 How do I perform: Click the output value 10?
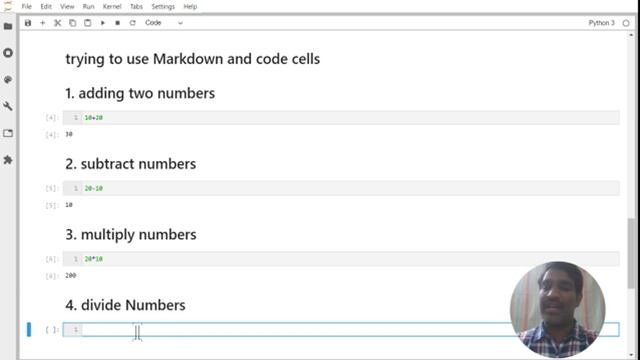pyautogui.click(x=69, y=205)
